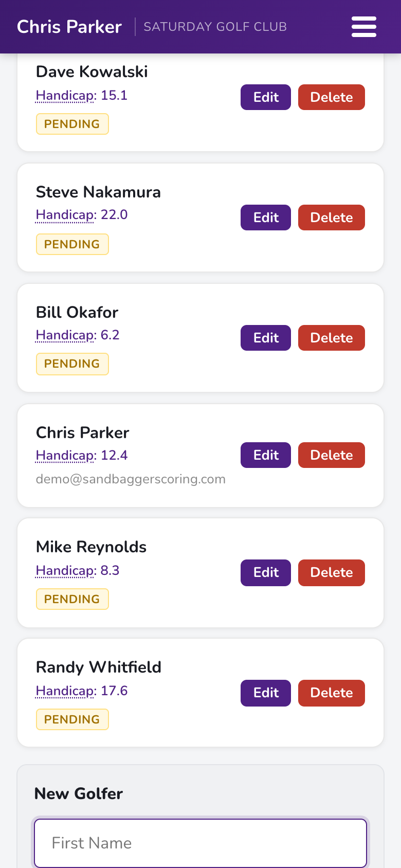This screenshot has width=401, height=868.
Task: Click the Chris Parker header title
Action: [69, 27]
